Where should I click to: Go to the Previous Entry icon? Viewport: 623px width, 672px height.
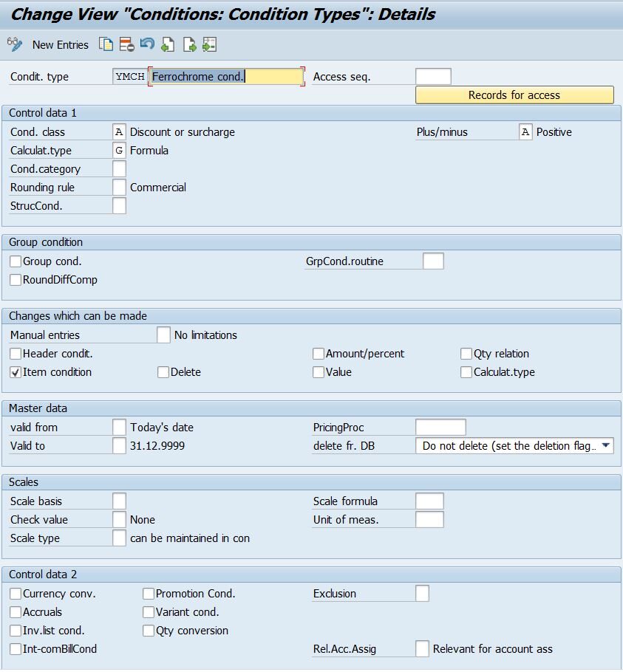tap(168, 44)
